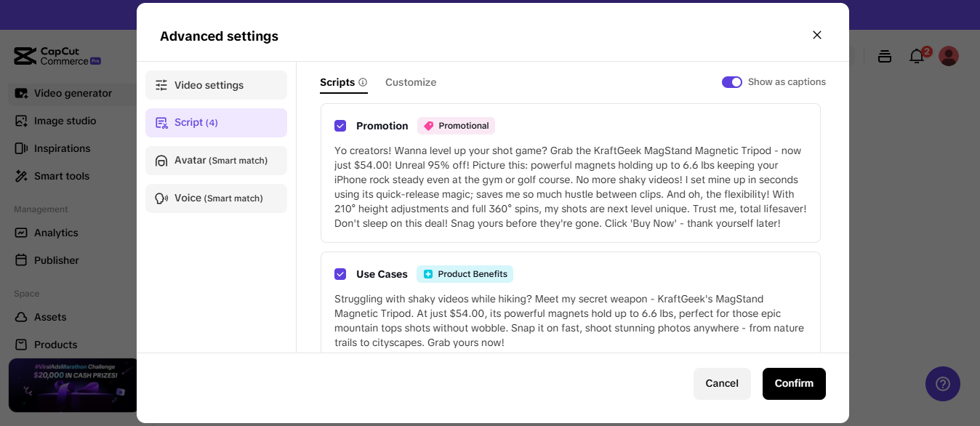Viewport: 980px width, 426px height.
Task: Click the CapCut Commerce Pro logo
Action: point(57,56)
